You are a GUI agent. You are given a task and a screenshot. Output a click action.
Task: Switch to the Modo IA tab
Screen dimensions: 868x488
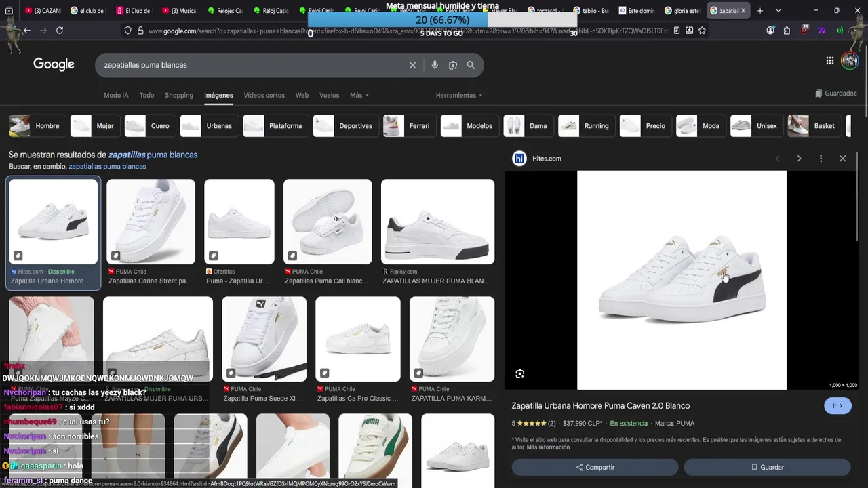point(116,95)
